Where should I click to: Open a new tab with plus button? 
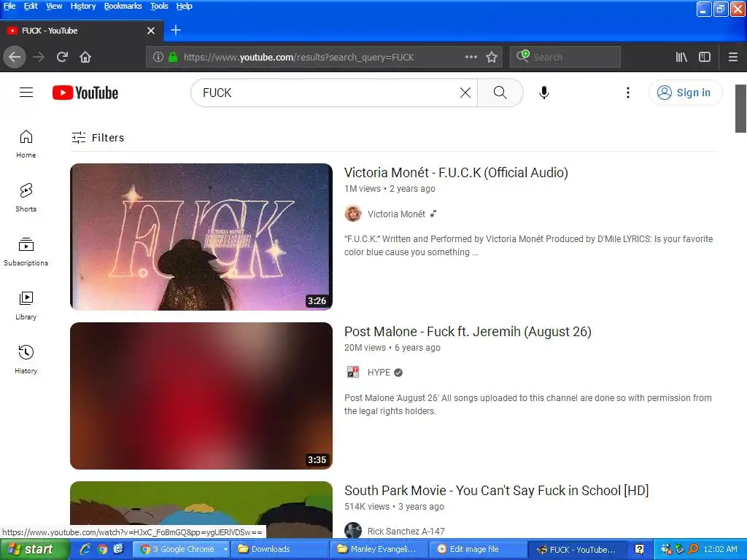176,30
